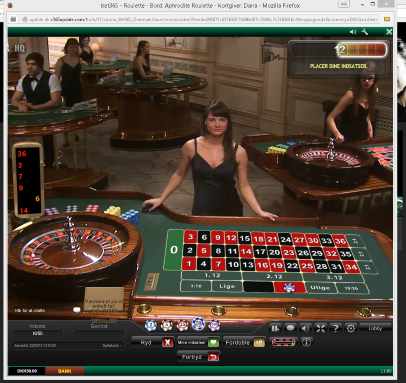Viewport: 406px width, 383px height.
Task: Mute sound in top green bar
Action: pos(353,32)
